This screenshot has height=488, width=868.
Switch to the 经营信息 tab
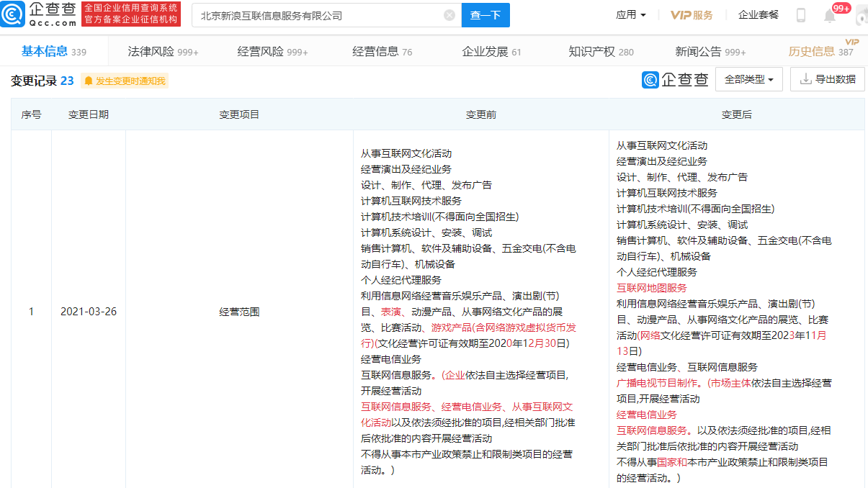382,52
